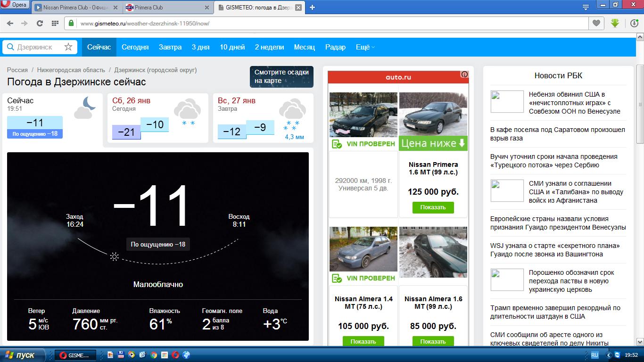The width and height of the screenshot is (644, 362).
Task: Open the Сегодня forecast tab
Action: (135, 47)
